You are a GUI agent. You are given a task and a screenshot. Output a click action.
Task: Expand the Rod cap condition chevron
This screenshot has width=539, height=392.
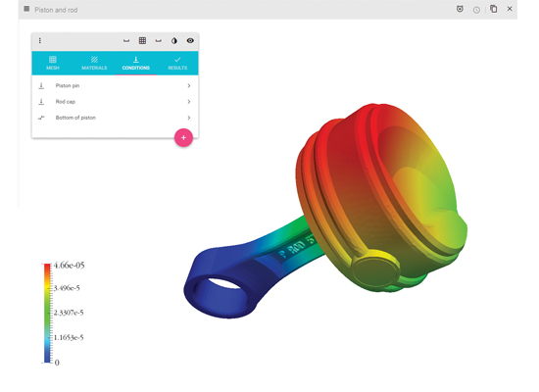pyautogui.click(x=189, y=102)
